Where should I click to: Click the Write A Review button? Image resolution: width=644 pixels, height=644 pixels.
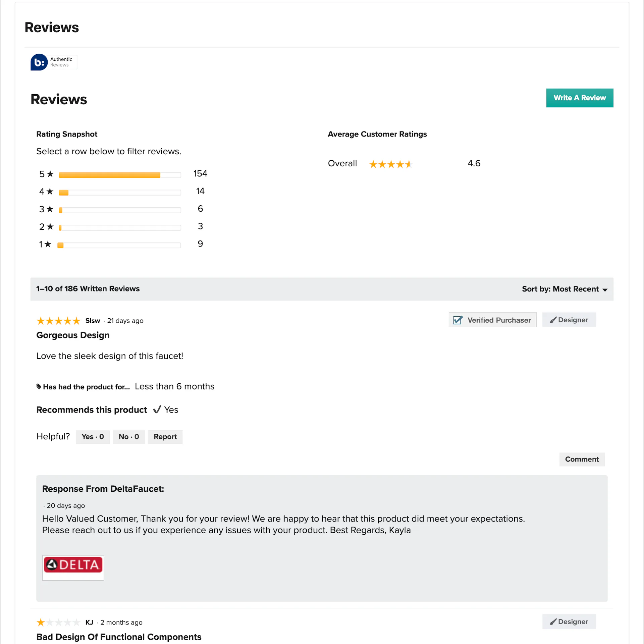pyautogui.click(x=580, y=98)
